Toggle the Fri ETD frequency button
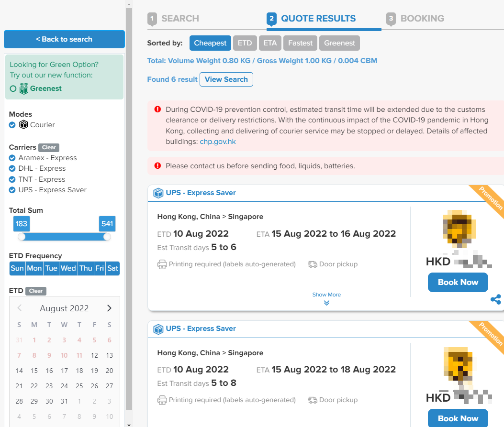The image size is (504, 427). pos(100,268)
